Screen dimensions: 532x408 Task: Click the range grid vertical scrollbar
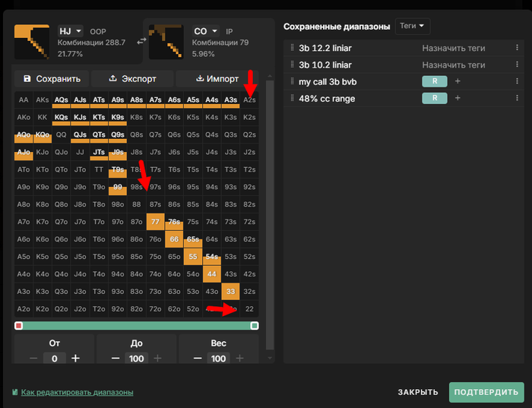[x=270, y=215]
